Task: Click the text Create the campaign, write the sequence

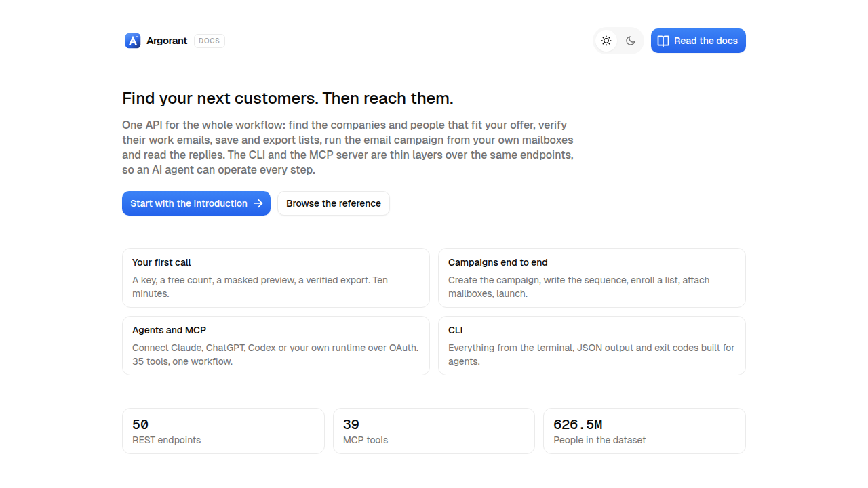Action: click(579, 287)
